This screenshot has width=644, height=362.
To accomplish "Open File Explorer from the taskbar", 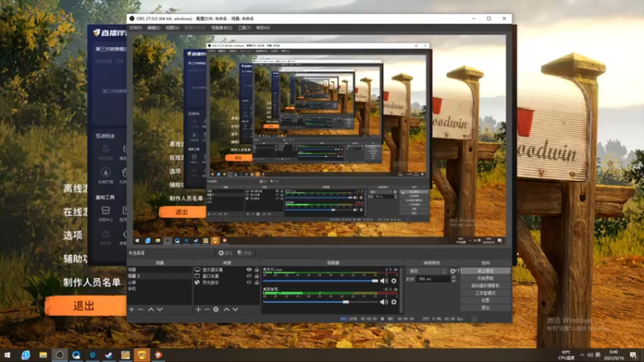I will click(43, 355).
